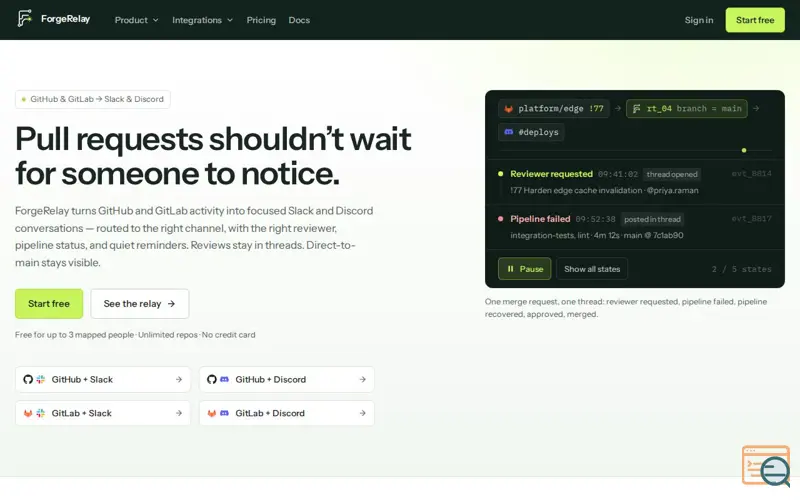Click Start free in the navbar

(755, 20)
